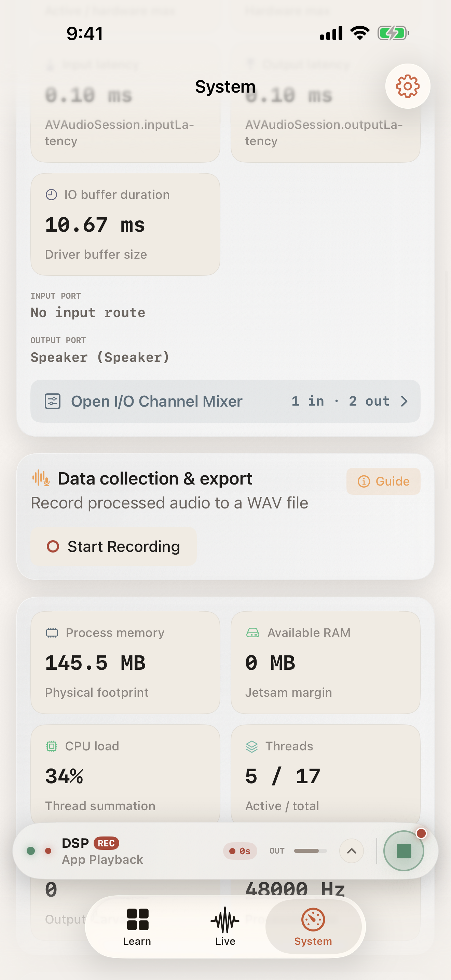
Task: Open the Guide for data collection
Action: pos(383,481)
